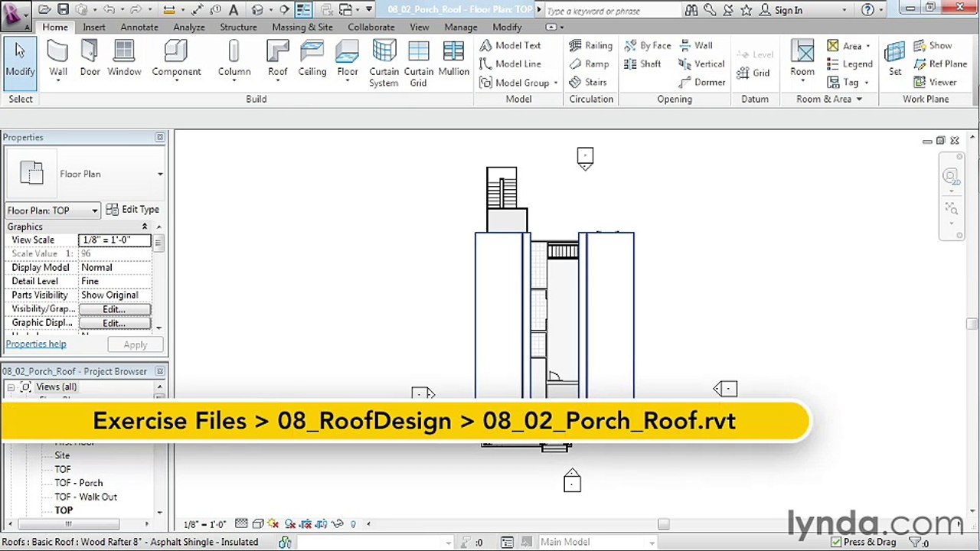Image resolution: width=980 pixels, height=551 pixels.
Task: Select TOF - Porch in Project Browser
Action: [x=78, y=483]
